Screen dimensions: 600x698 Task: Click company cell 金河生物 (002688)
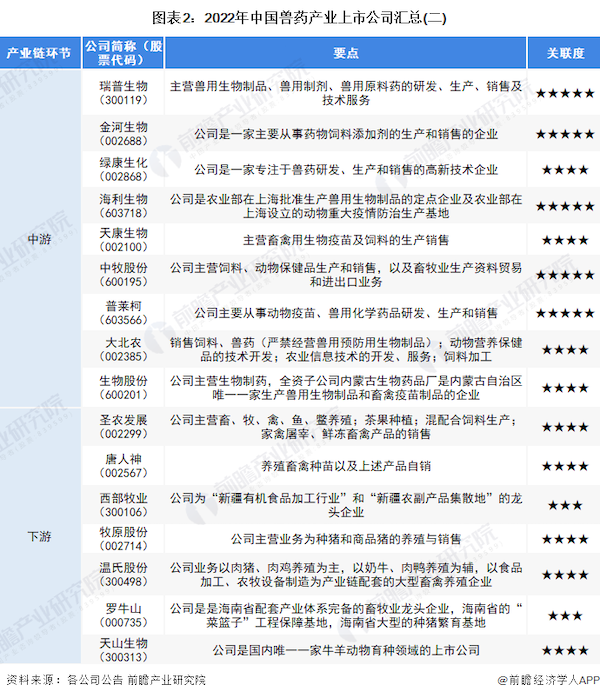123,134
